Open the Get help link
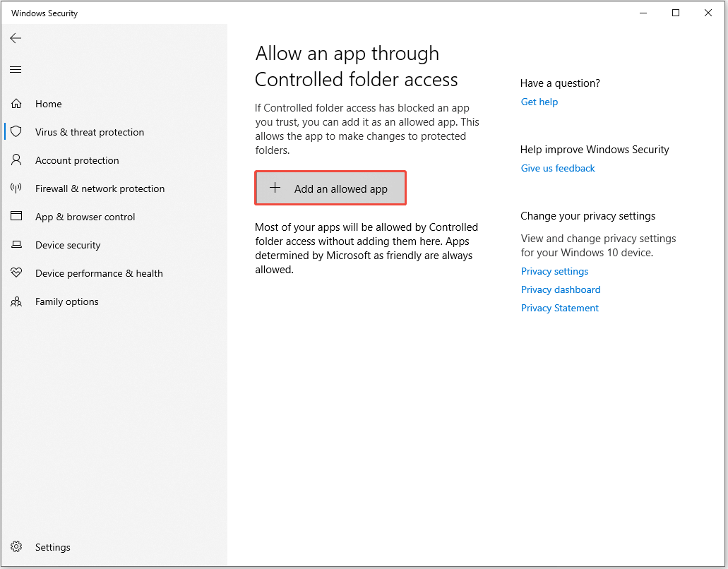The image size is (728, 569). (539, 102)
